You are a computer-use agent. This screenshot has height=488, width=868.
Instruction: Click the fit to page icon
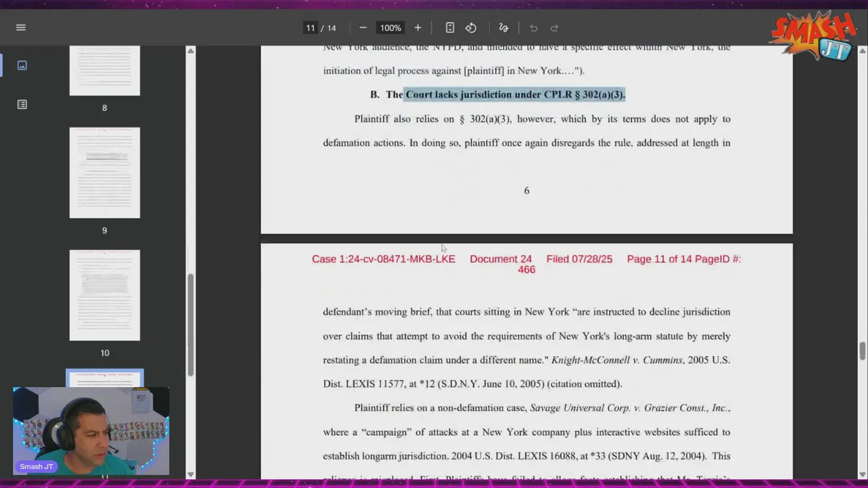pyautogui.click(x=450, y=28)
